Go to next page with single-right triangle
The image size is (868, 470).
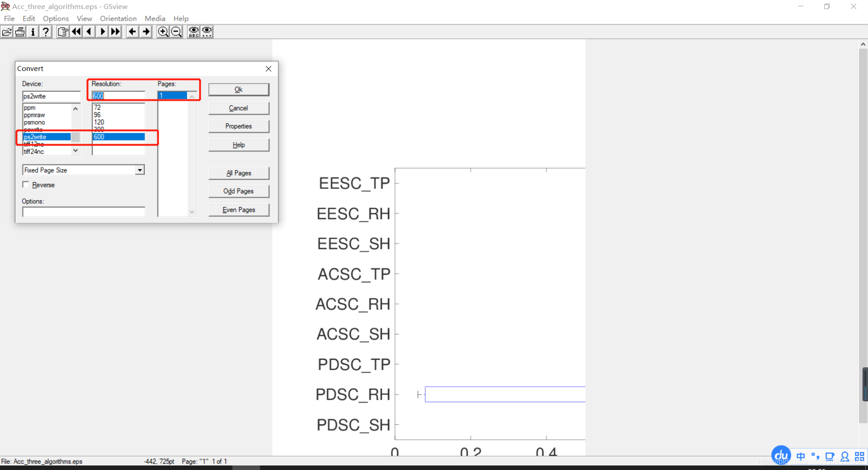[103, 32]
